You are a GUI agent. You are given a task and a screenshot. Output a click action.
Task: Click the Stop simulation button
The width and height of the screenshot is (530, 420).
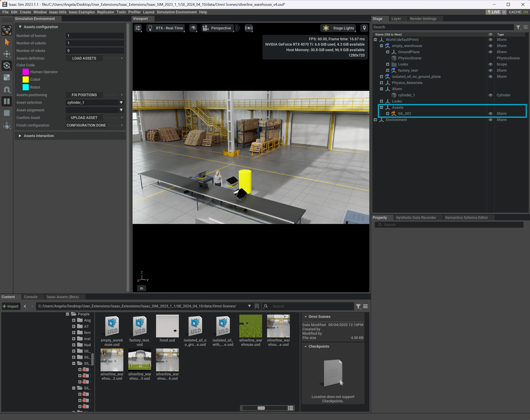(7, 113)
